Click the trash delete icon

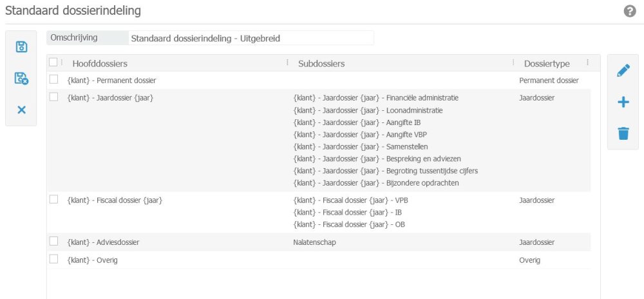pos(623,133)
